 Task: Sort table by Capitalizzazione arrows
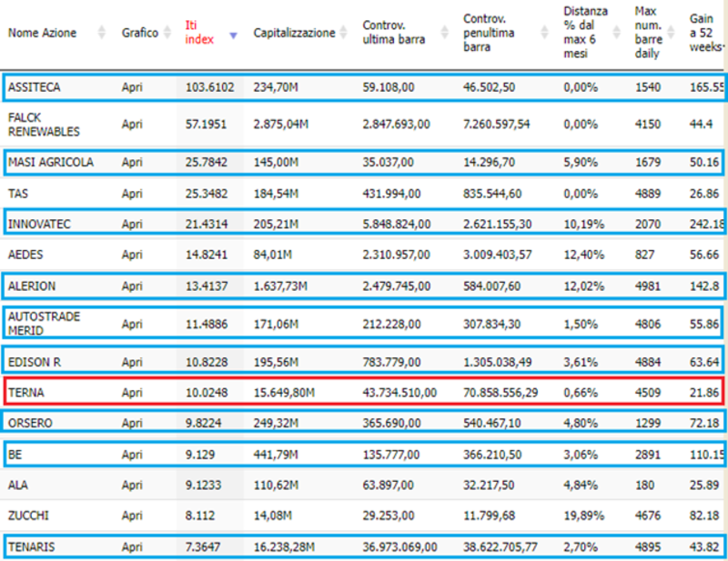pyautogui.click(x=344, y=33)
